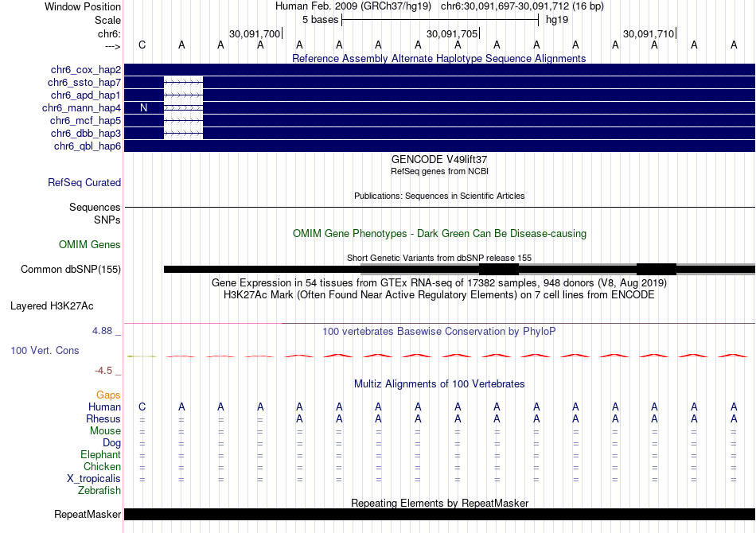
Task: Open the RefSeq Curated track label
Action: pos(84,183)
